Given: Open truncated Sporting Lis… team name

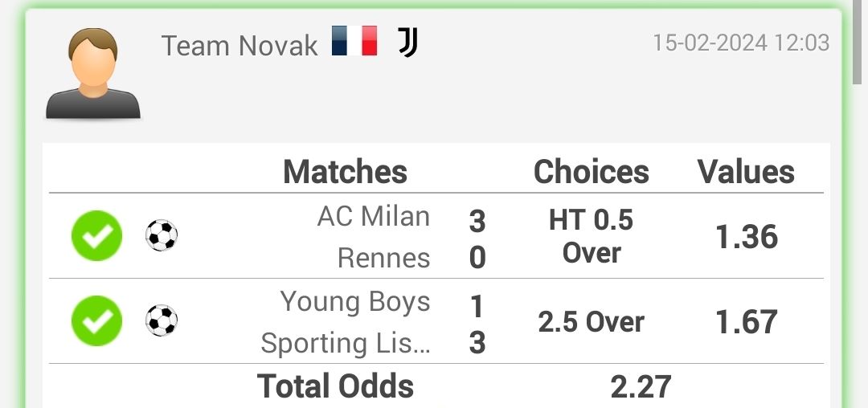Looking at the screenshot, I should [x=346, y=343].
